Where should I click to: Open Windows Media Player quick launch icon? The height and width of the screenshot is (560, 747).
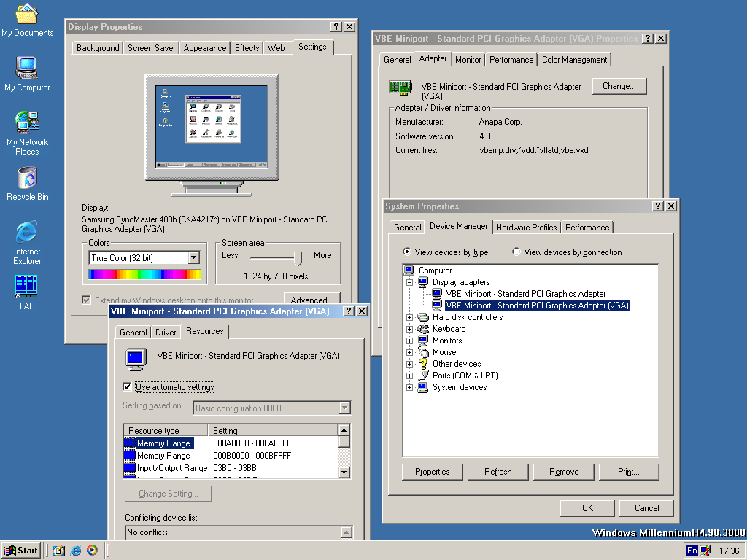92,551
